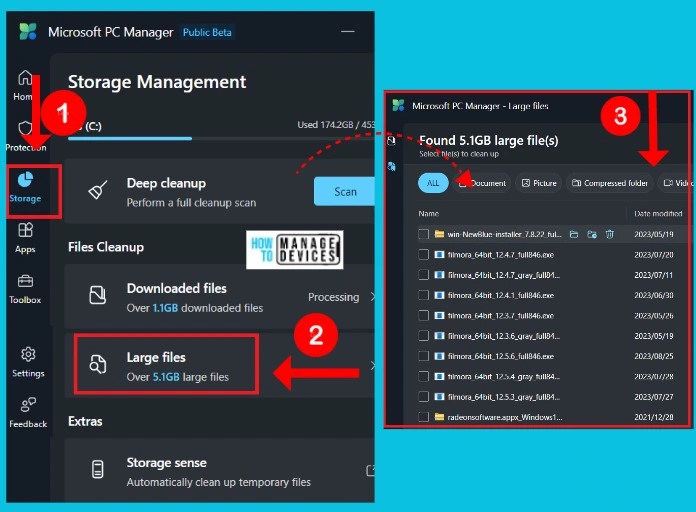Select checkbox for filmora_64bit_12.4.7_gray file
The height and width of the screenshot is (512, 696).
coord(423,275)
